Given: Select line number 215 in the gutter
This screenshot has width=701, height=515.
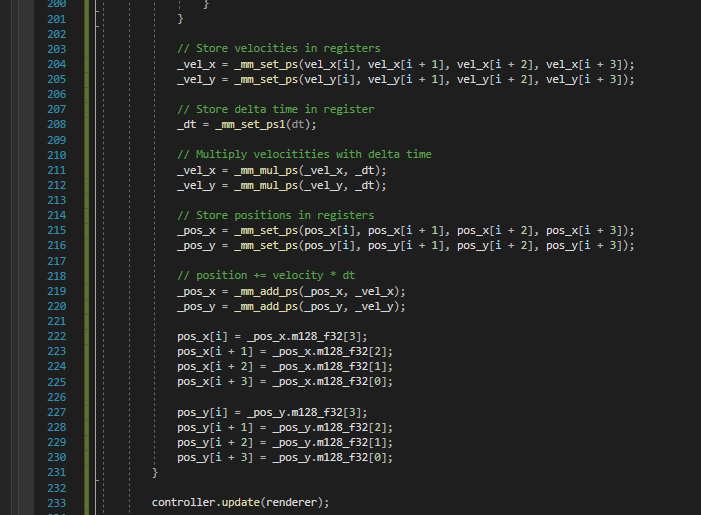Looking at the screenshot, I should 57,230.
